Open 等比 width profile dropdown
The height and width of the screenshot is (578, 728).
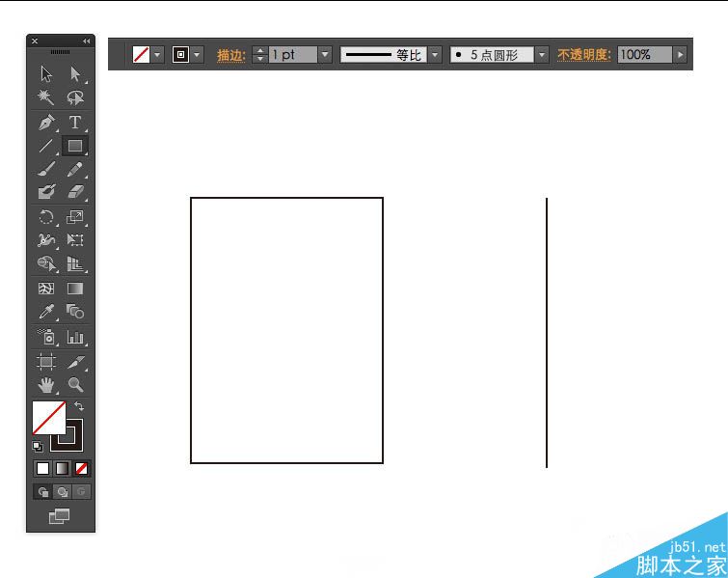[x=435, y=54]
